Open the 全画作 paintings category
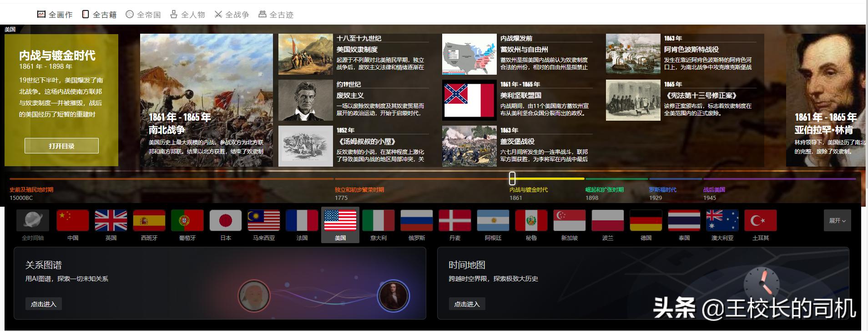 55,15
